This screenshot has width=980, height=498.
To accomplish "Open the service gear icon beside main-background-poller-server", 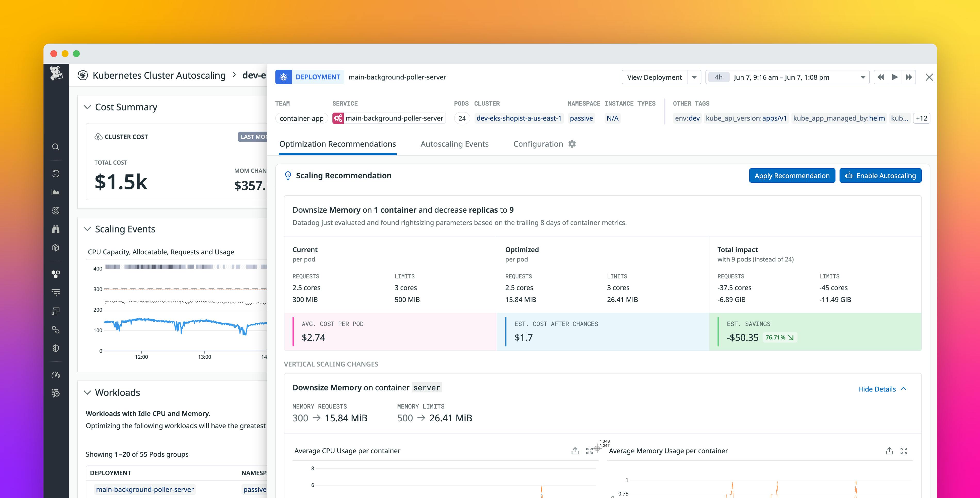I will (x=338, y=118).
